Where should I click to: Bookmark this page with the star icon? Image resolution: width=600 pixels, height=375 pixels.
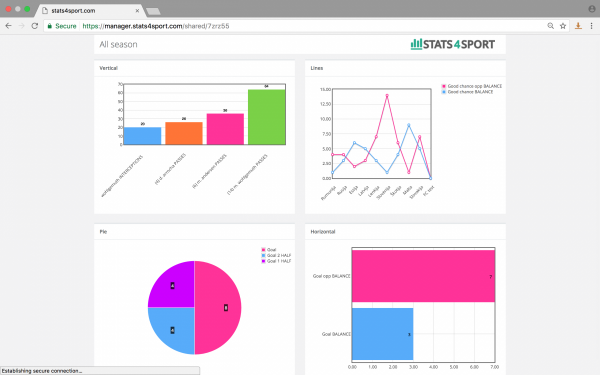(x=563, y=26)
